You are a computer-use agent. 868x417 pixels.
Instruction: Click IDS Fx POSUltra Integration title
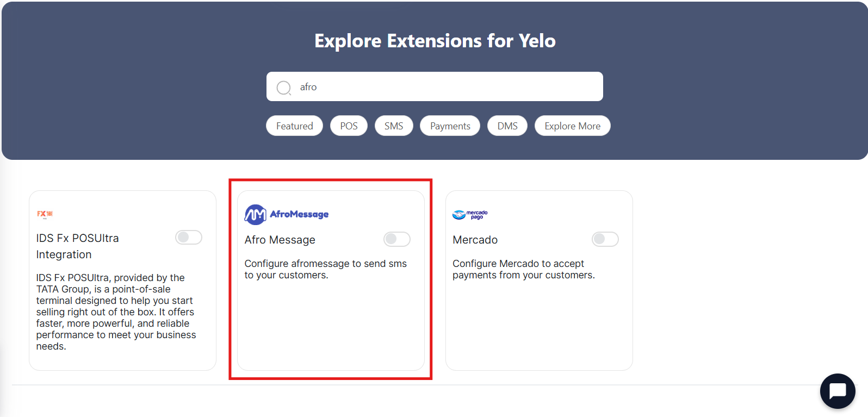77,246
